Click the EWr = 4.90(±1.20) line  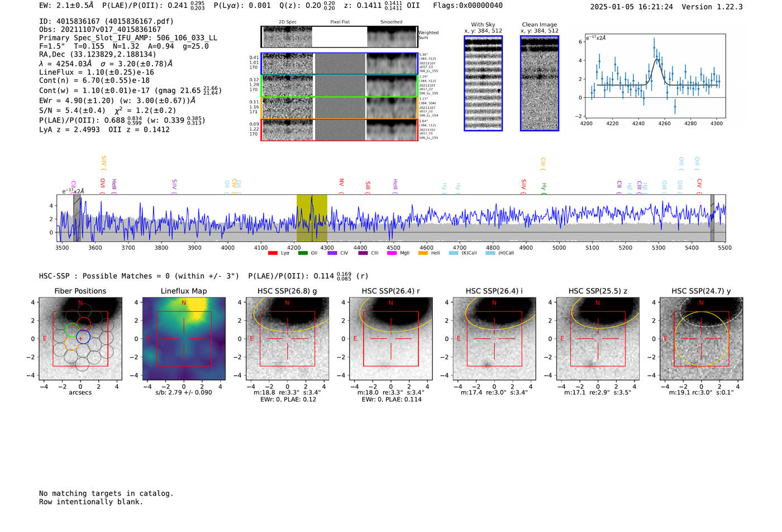point(117,100)
